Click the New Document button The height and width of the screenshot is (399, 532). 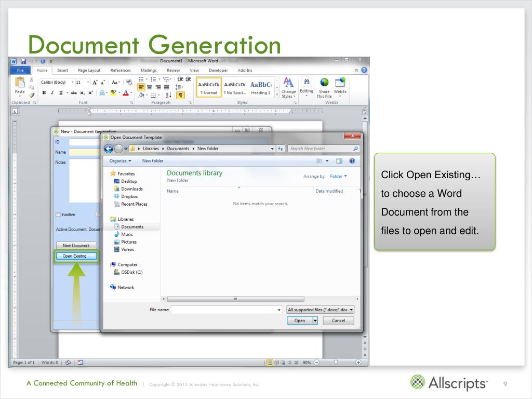(76, 245)
